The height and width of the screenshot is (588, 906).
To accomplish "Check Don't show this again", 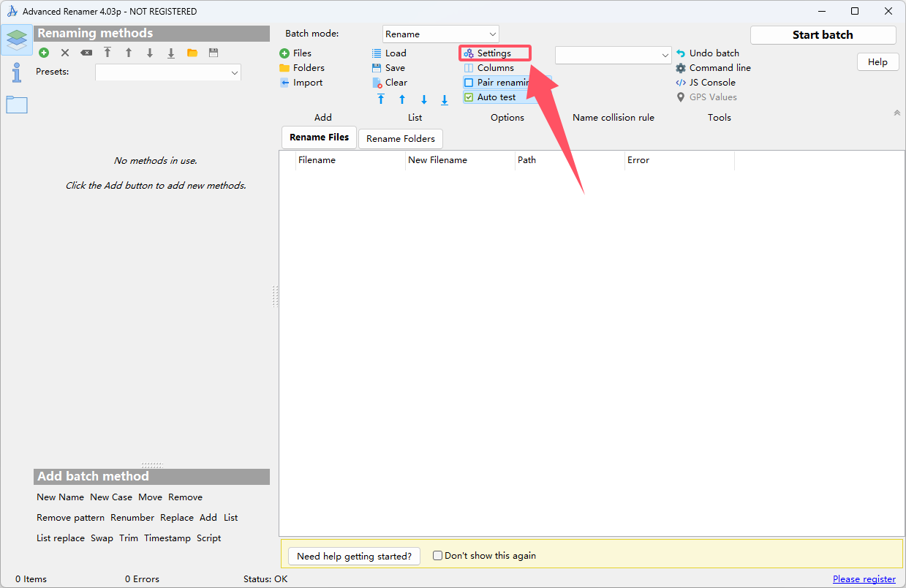I will [x=438, y=556].
